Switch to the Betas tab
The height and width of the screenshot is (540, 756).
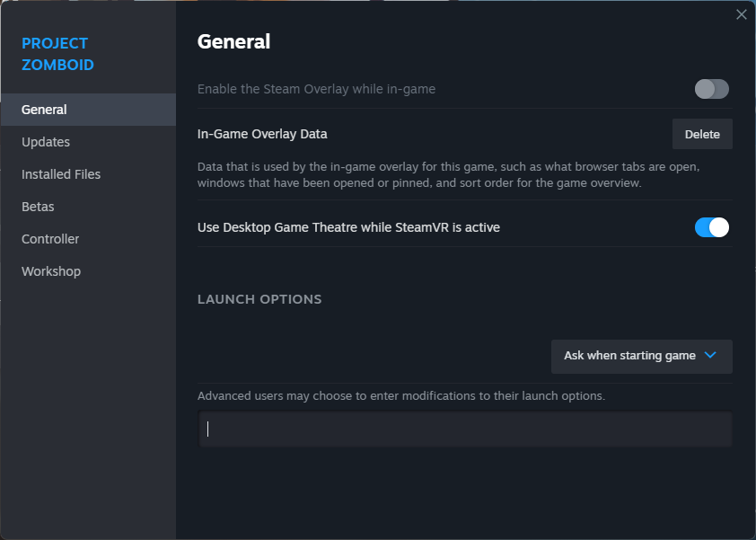click(38, 207)
